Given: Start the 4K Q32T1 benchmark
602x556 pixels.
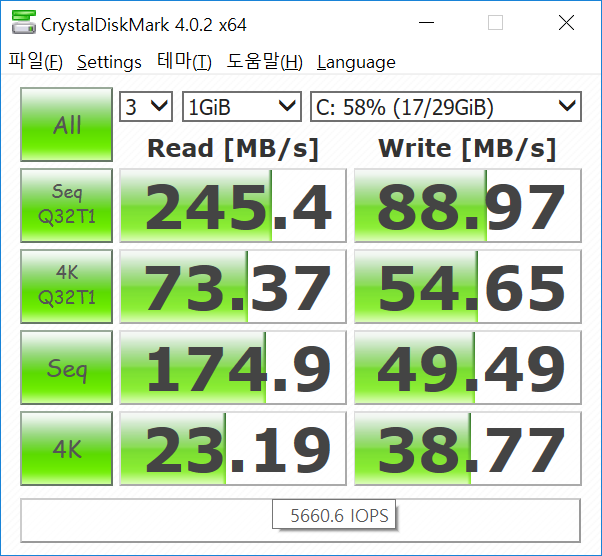Looking at the screenshot, I should pos(66,286).
